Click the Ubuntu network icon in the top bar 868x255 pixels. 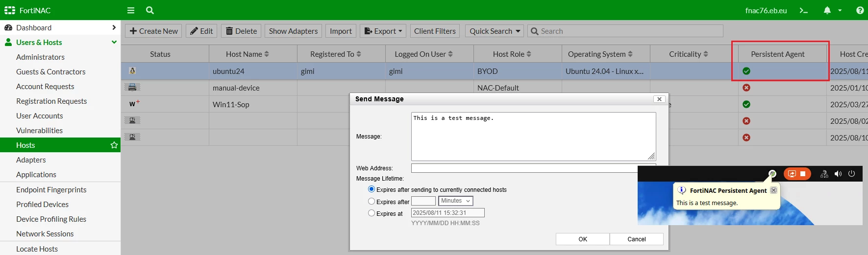point(824,174)
